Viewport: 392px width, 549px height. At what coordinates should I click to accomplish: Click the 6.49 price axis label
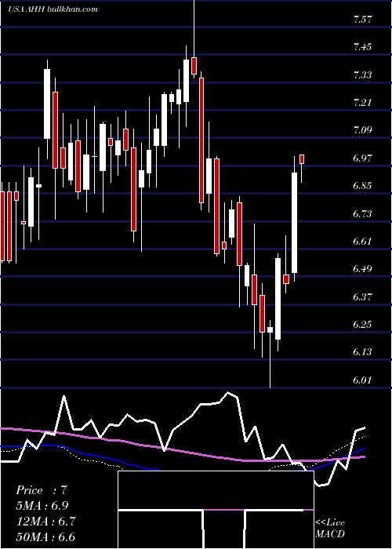[362, 269]
